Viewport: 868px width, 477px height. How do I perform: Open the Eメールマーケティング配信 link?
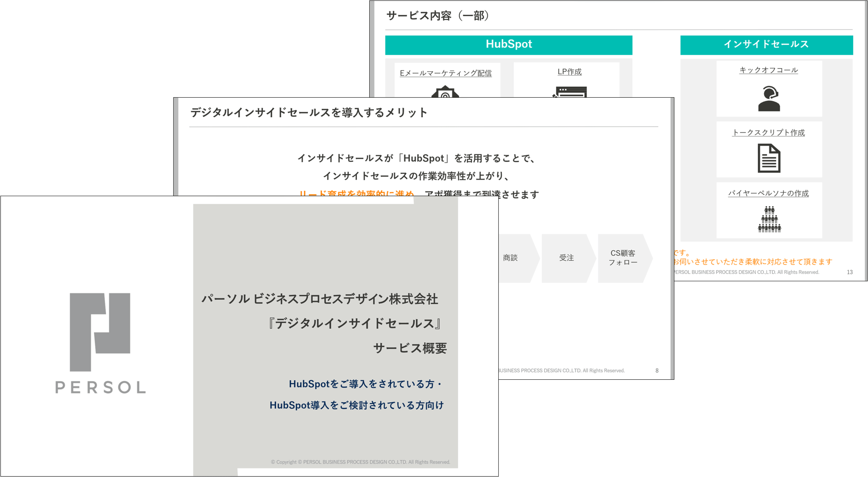(x=445, y=73)
